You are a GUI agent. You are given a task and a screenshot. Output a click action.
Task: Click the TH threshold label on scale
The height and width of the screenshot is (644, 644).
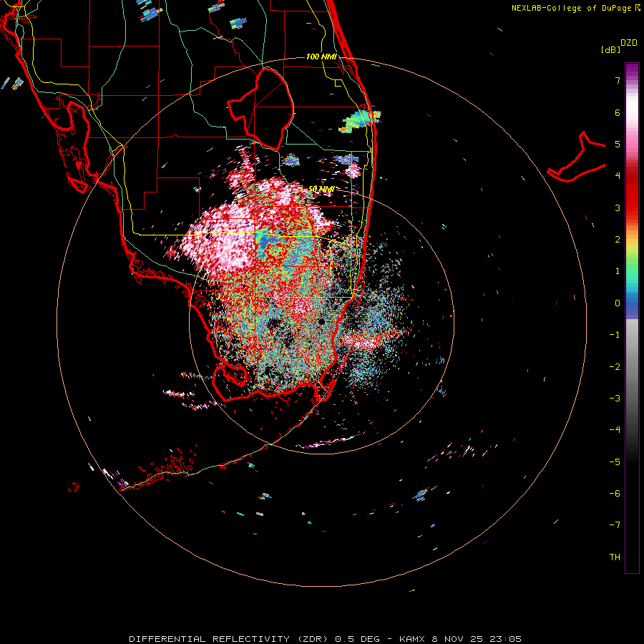pos(615,557)
